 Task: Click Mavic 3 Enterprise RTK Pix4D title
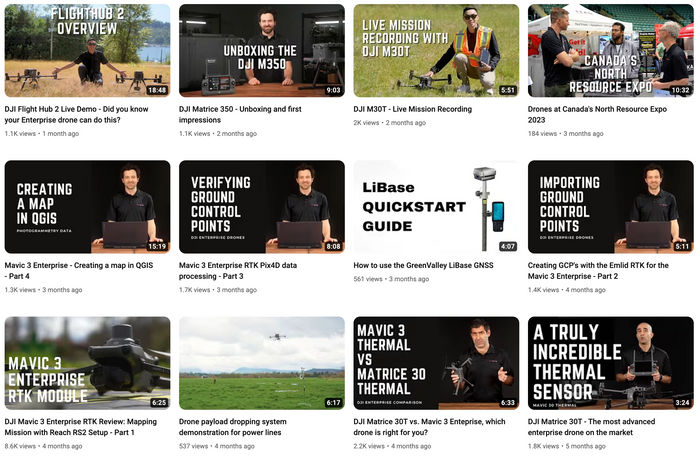[x=238, y=271]
